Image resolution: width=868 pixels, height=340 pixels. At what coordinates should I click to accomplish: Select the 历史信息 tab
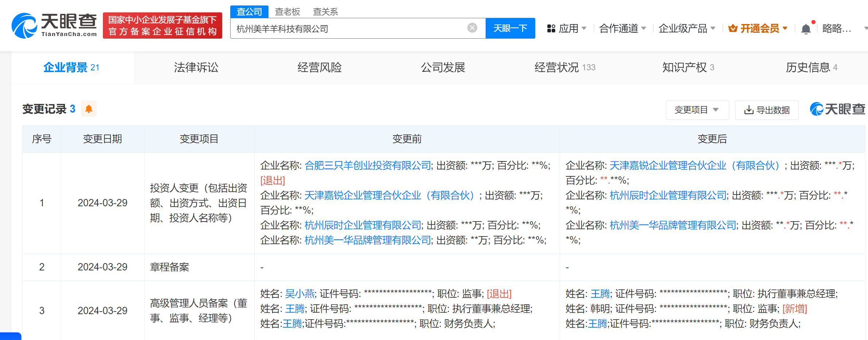pyautogui.click(x=811, y=67)
